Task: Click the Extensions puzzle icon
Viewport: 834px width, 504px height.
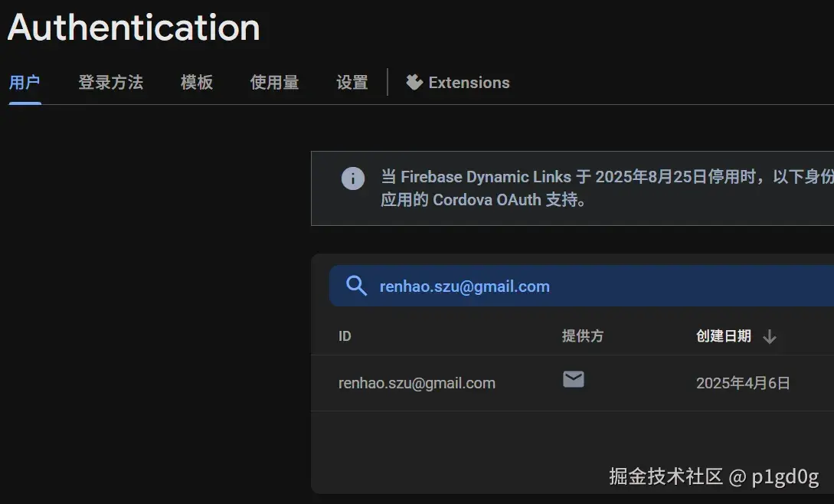Action: pos(414,82)
